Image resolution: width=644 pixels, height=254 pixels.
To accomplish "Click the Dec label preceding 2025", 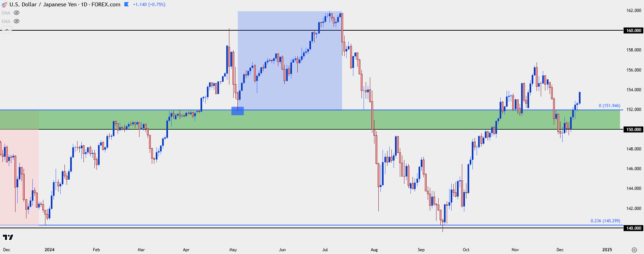I will tap(560, 250).
